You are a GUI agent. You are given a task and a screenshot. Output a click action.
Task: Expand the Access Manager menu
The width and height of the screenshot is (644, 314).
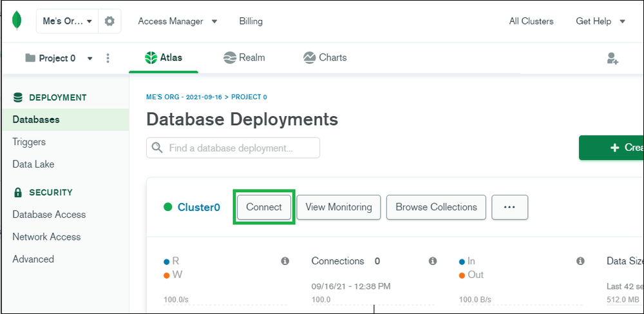click(178, 21)
